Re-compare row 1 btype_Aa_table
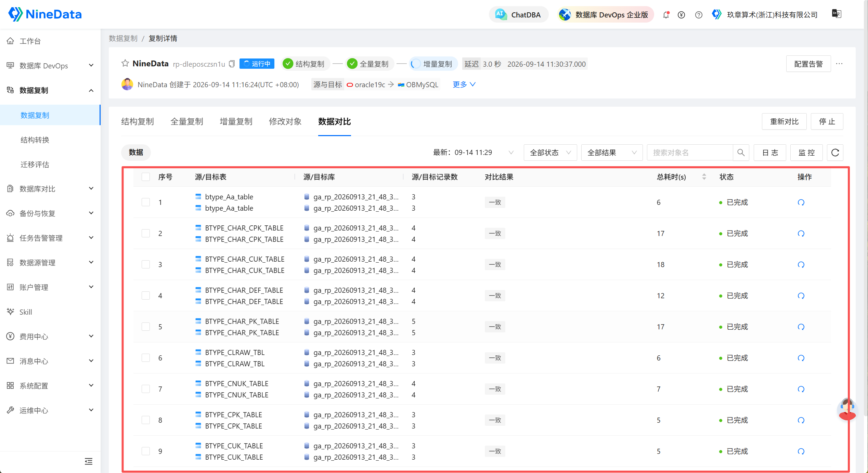Screen dimensions: 868x473 point(801,202)
